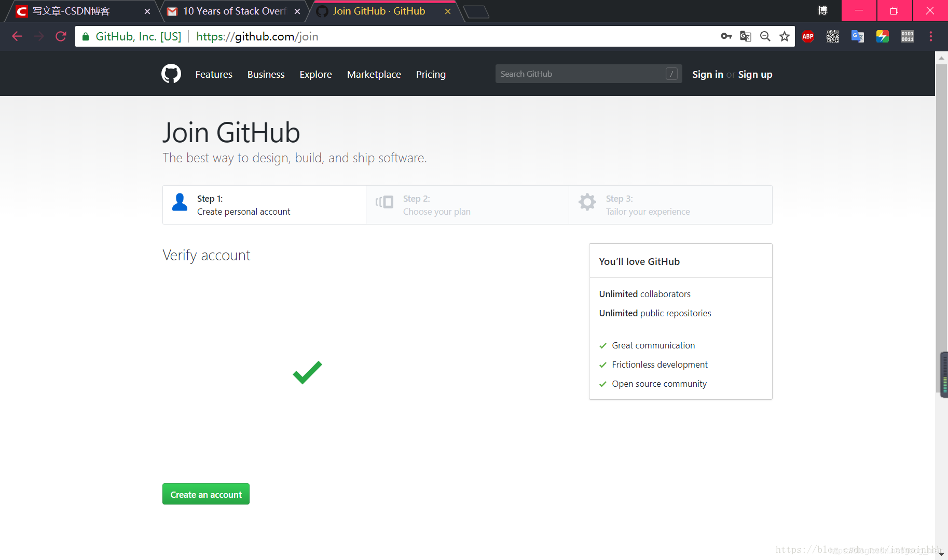This screenshot has height=560, width=948.
Task: Click the Chrome profile icon in the title bar
Action: pos(822,10)
